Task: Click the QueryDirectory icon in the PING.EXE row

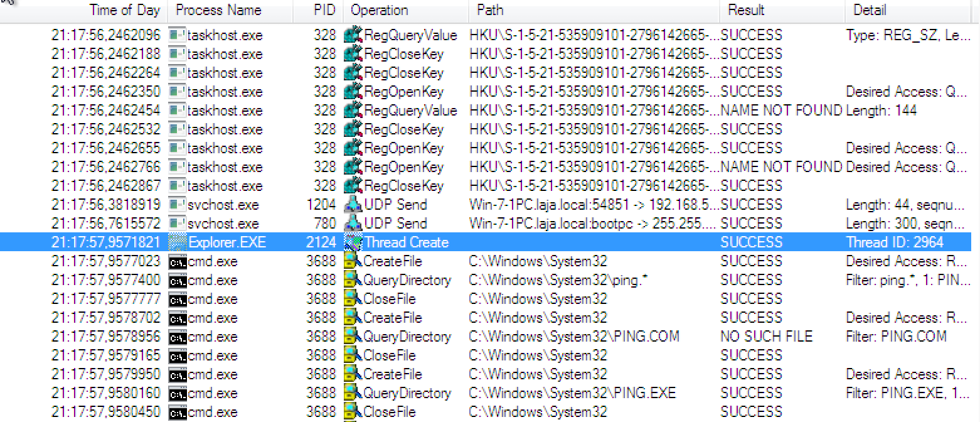Action: click(354, 393)
